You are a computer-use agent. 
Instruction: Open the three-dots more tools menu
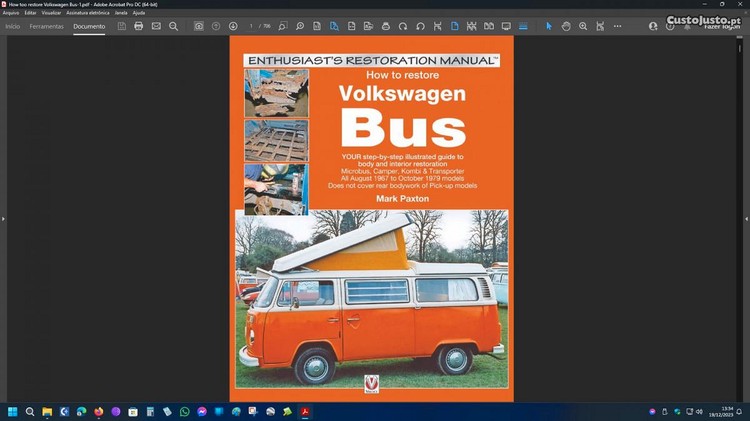[617, 26]
